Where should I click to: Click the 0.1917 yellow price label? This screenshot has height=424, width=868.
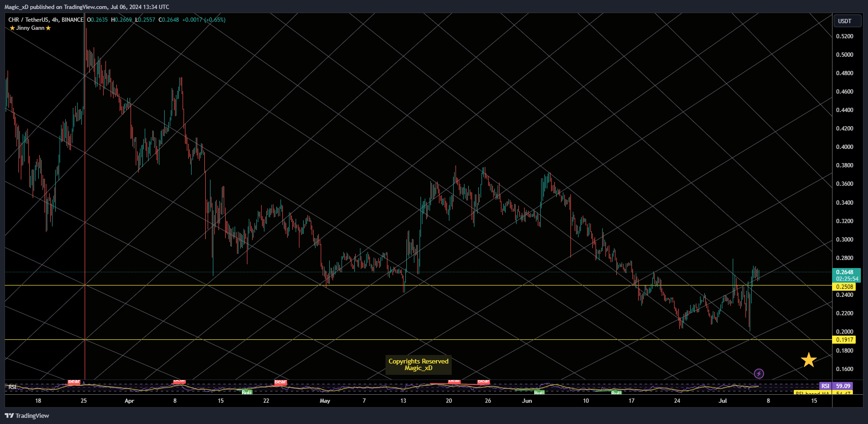click(x=844, y=340)
